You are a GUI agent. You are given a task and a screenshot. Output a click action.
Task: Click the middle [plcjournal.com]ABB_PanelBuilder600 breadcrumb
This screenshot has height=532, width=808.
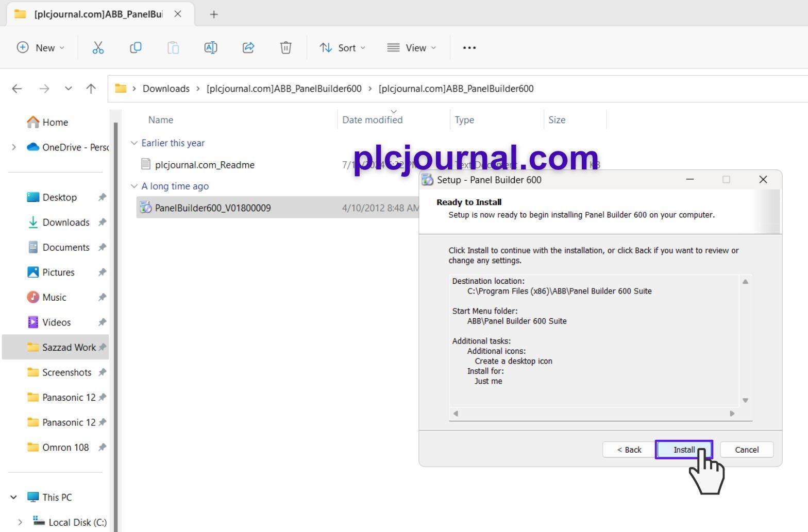tap(284, 89)
